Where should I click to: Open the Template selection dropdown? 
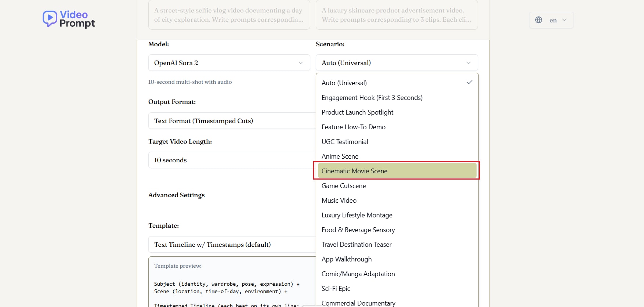[231, 245]
